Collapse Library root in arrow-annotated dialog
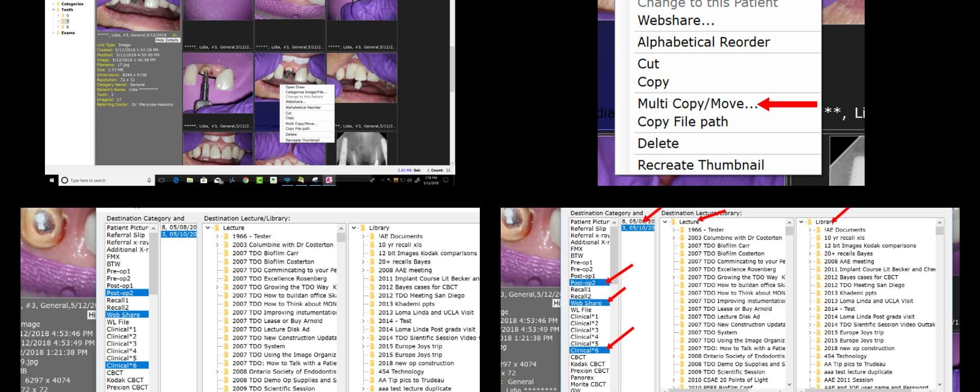 [802, 222]
